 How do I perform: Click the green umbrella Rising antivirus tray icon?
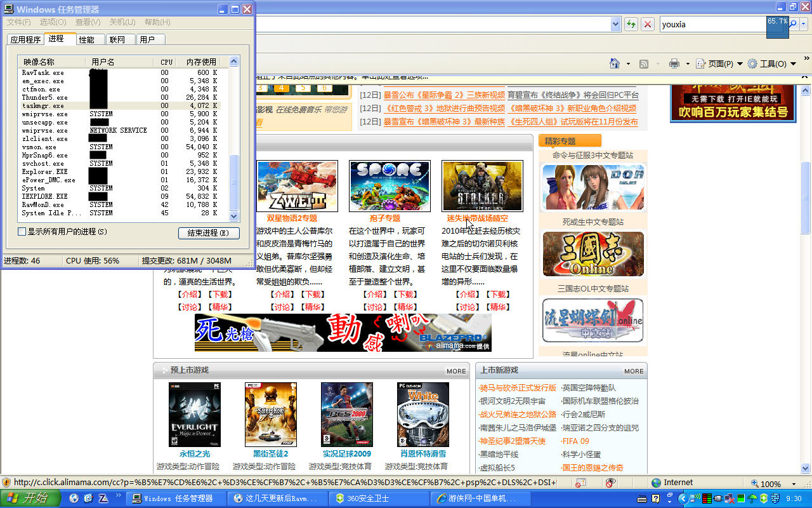[752, 498]
